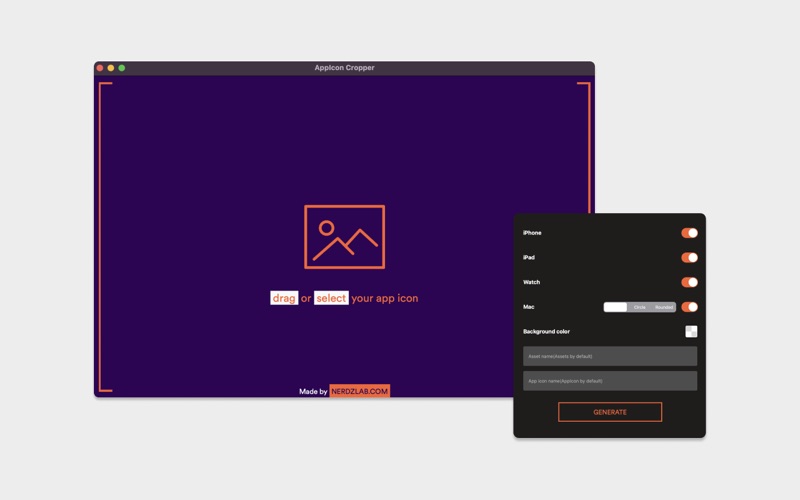Click the white 'drag' label
Viewport: 800px width, 500px height.
pos(284,298)
